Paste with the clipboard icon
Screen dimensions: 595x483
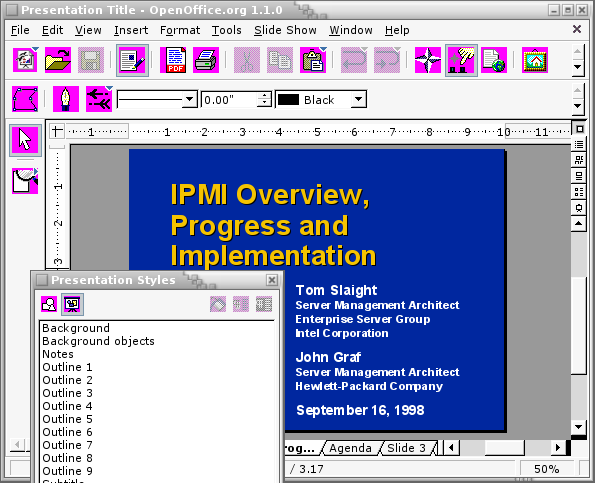tap(313, 60)
